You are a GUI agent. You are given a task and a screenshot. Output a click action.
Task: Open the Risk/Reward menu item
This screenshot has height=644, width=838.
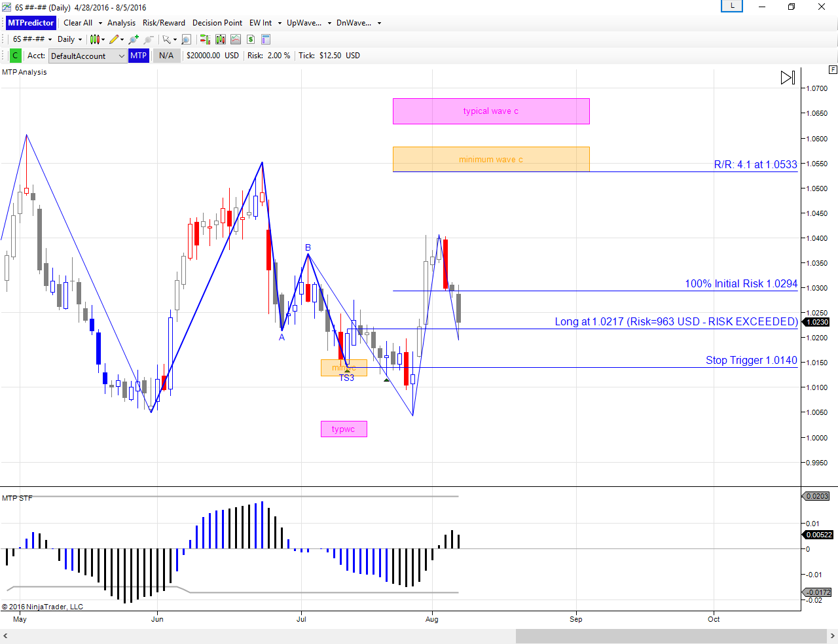tap(164, 23)
